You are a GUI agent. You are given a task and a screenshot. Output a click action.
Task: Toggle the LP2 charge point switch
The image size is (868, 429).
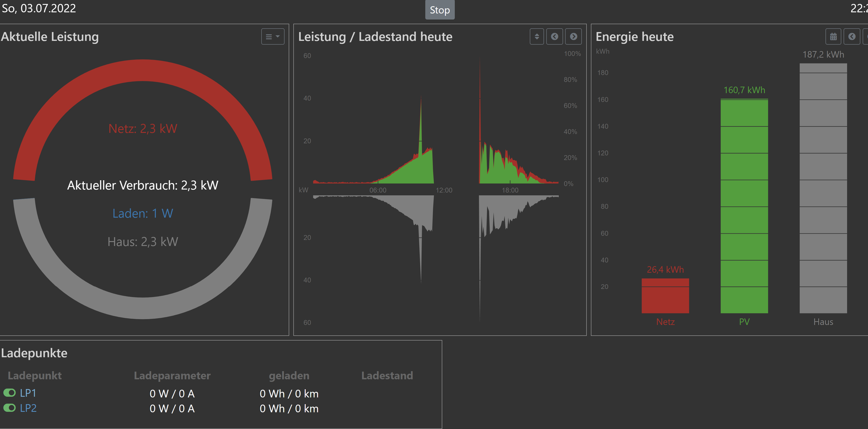[x=10, y=408]
